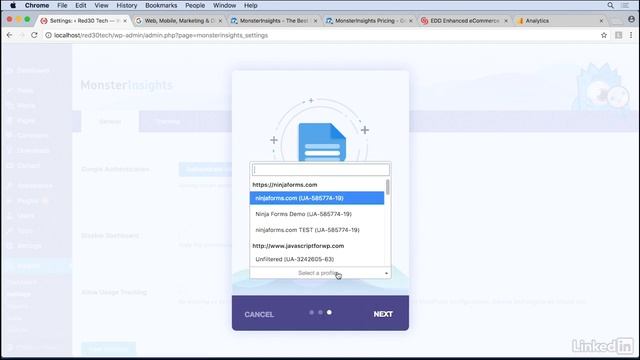Go to second wizard step dot
The width and height of the screenshot is (640, 360).
point(320,312)
